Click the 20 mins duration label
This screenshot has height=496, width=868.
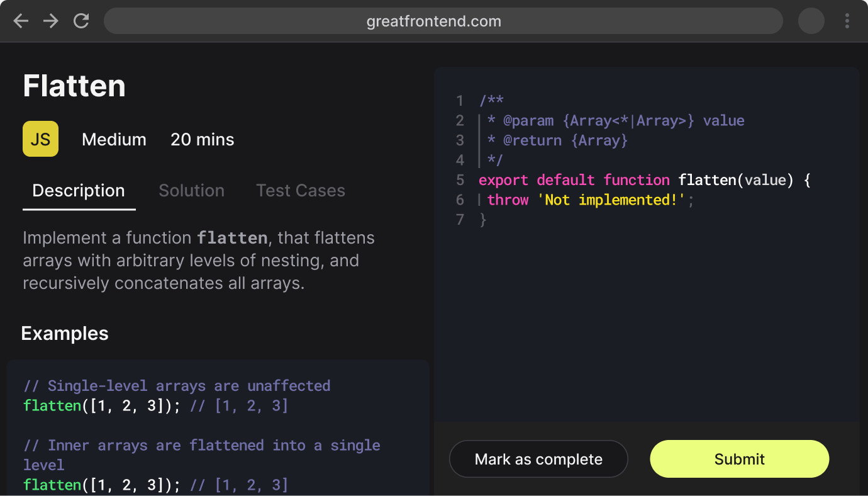[203, 139]
